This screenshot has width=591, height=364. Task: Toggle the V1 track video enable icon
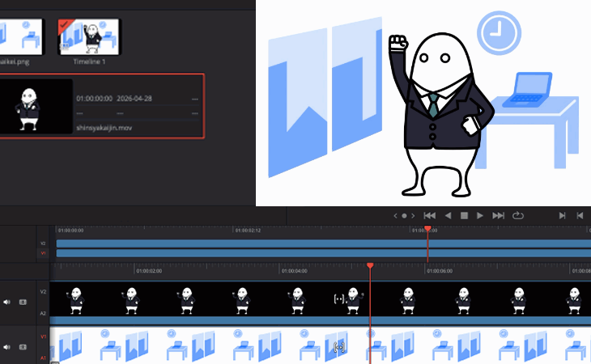pyautogui.click(x=23, y=347)
